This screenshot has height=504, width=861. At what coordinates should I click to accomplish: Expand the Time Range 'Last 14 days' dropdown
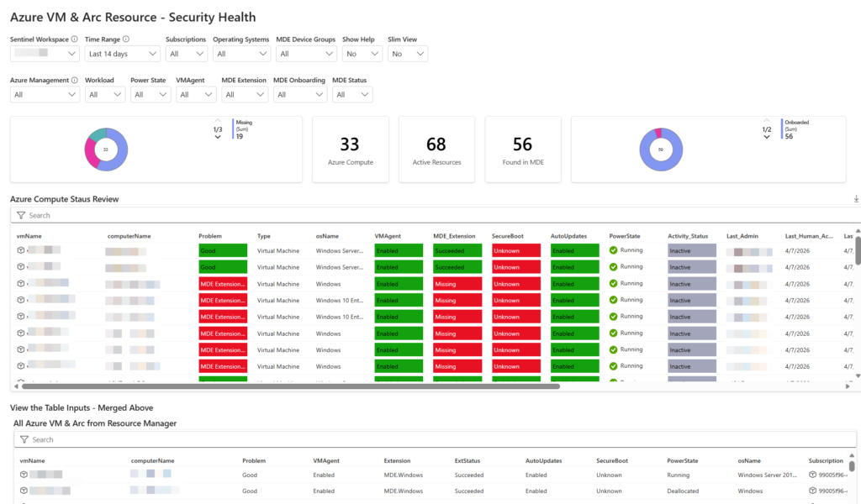coord(122,54)
